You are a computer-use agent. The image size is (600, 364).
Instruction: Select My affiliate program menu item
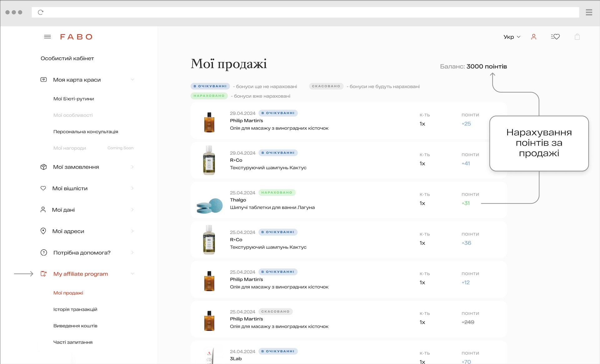coord(81,274)
